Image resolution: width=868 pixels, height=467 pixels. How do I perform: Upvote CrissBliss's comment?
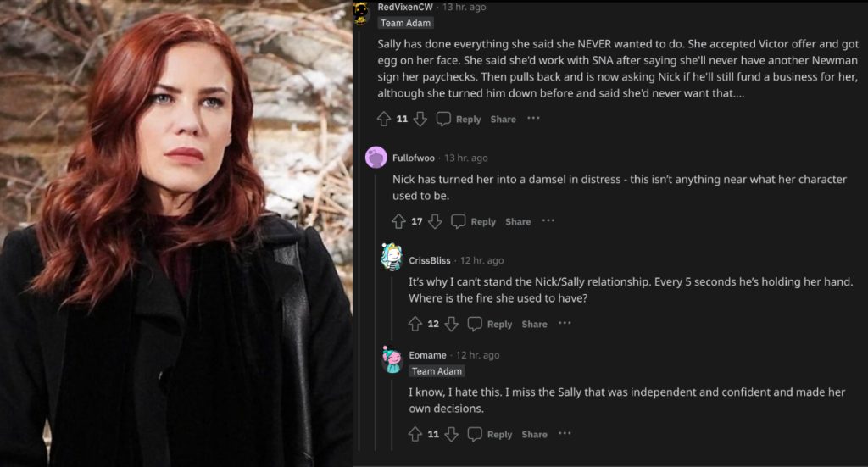point(415,324)
